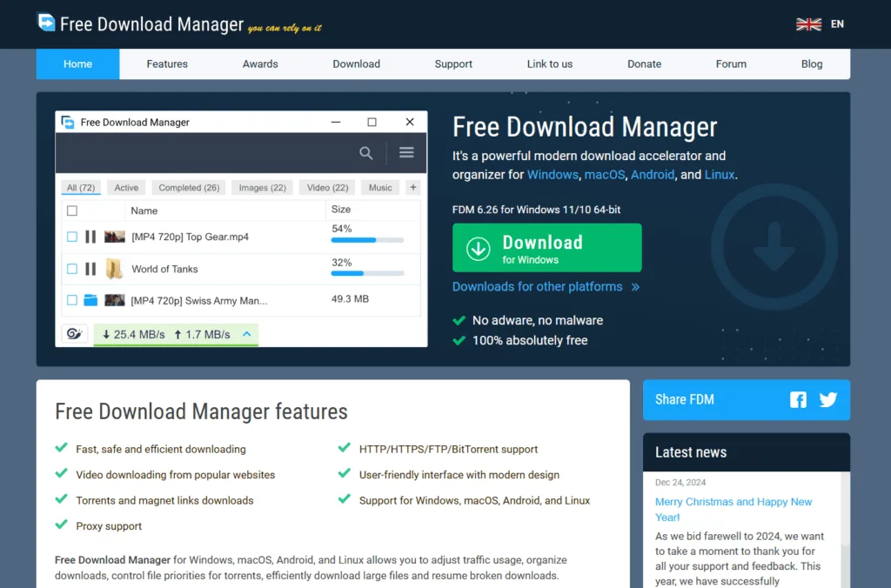Go to the Home tab

click(x=77, y=64)
